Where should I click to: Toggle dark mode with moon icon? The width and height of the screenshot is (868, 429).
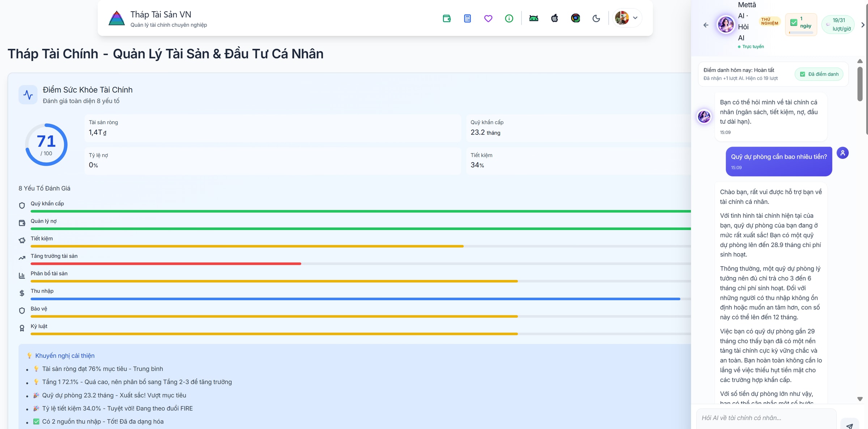pos(596,18)
